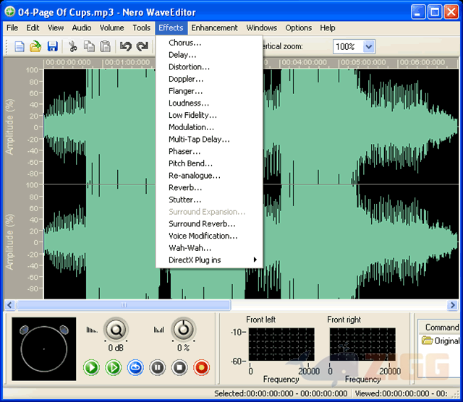This screenshot has height=402, width=463.
Task: Click the Cut scissors icon
Action: coord(72,46)
